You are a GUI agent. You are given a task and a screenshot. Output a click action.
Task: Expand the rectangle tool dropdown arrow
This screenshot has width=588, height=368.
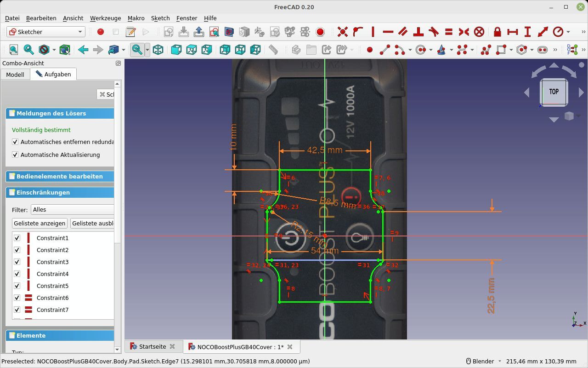click(511, 50)
